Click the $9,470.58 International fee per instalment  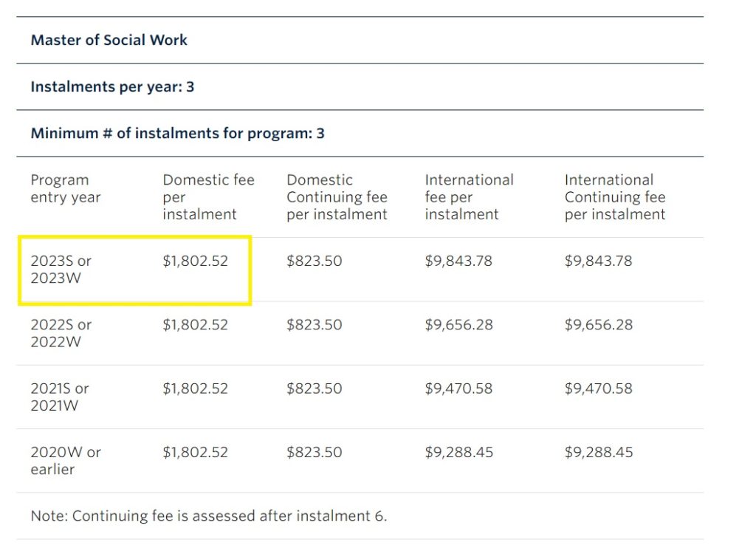point(458,389)
